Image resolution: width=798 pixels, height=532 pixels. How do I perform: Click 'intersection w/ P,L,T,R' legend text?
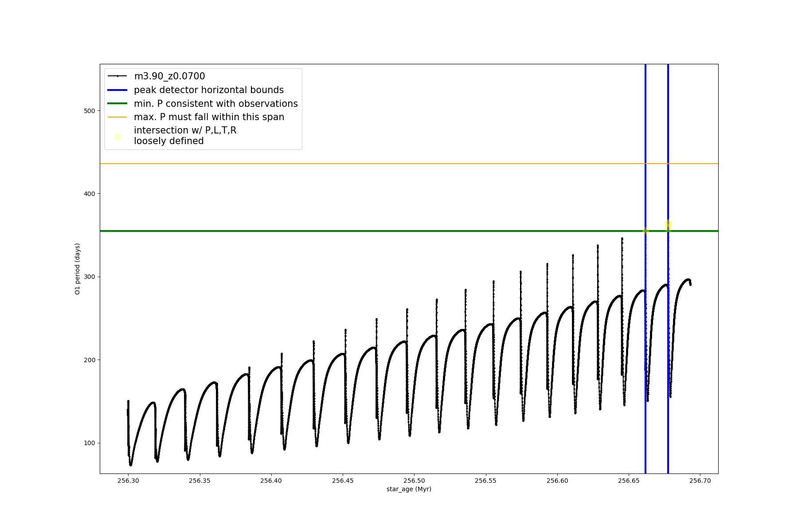coord(185,130)
